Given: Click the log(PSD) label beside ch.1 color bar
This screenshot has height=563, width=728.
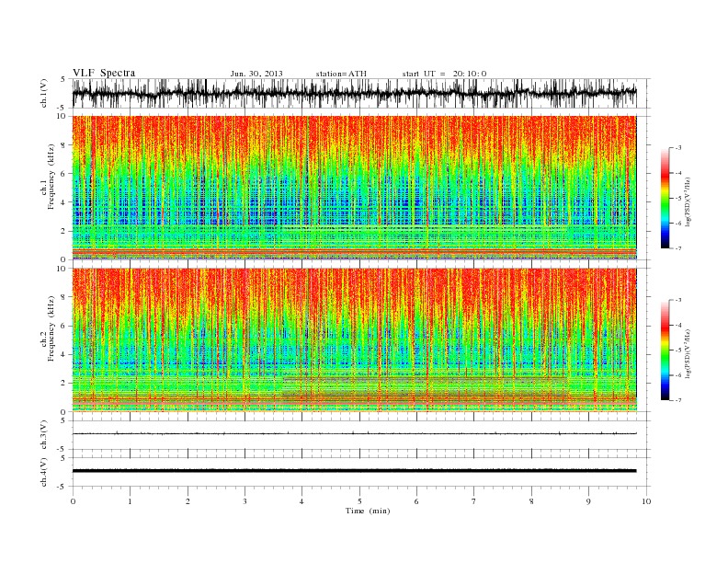Looking at the screenshot, I should tap(688, 201).
